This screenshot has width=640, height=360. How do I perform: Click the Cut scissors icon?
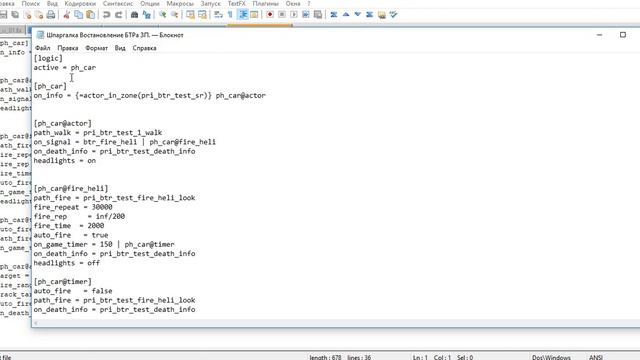point(67,15)
